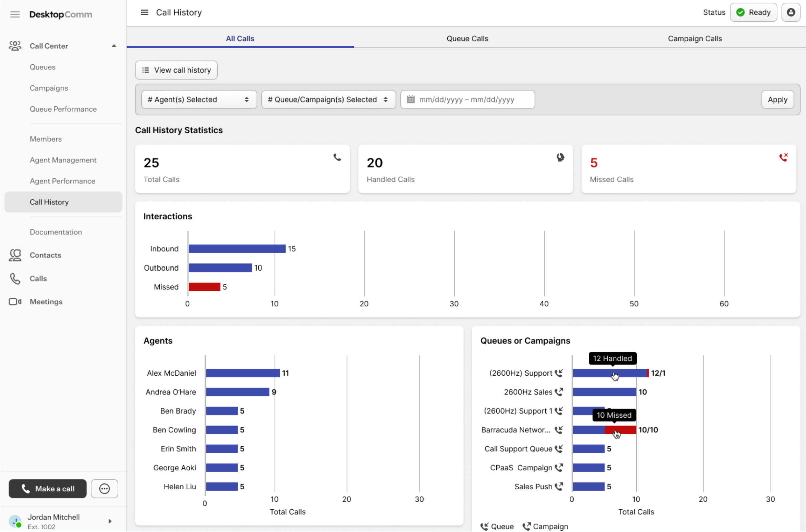Click the calendar icon in date field
This screenshot has width=806, height=532.
[411, 100]
